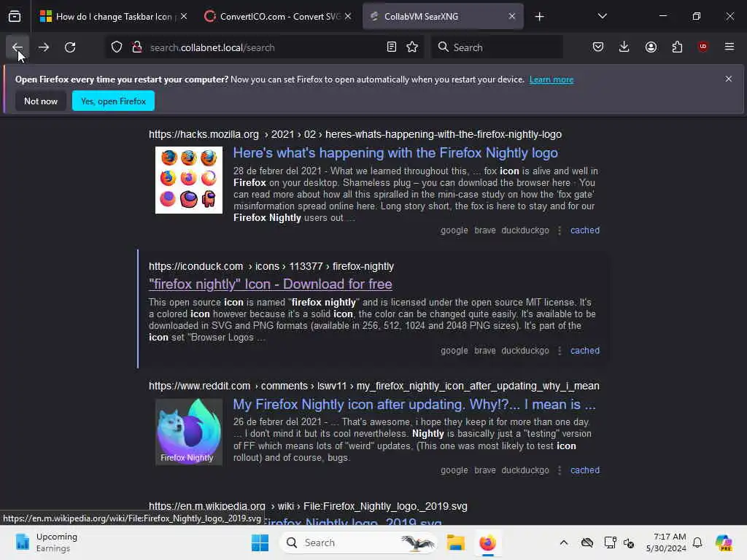
Task: Click en.m.wikipedia.org result URL
Action: click(308, 506)
